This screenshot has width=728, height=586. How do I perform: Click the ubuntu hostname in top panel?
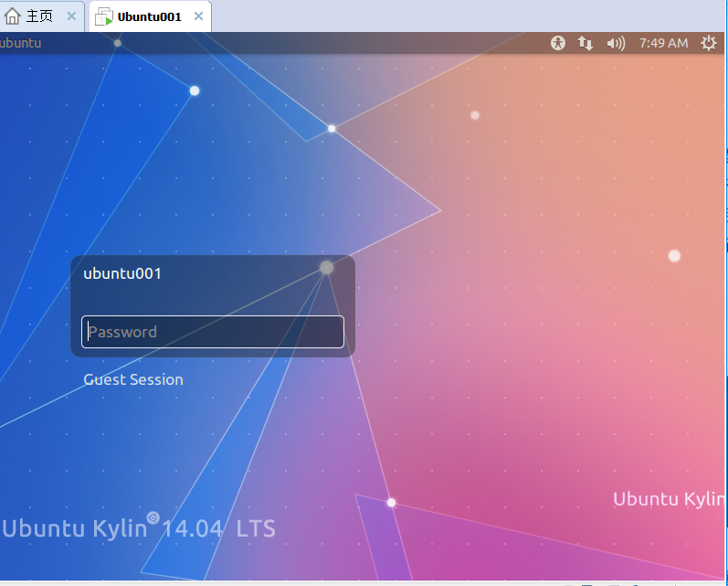(20, 43)
